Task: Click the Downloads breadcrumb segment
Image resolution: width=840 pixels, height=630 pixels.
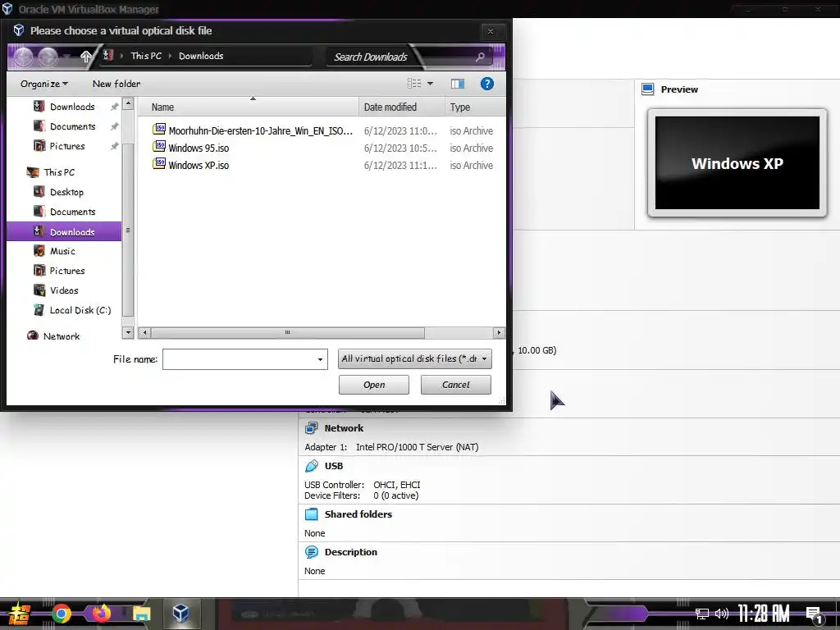Action: [x=201, y=56]
